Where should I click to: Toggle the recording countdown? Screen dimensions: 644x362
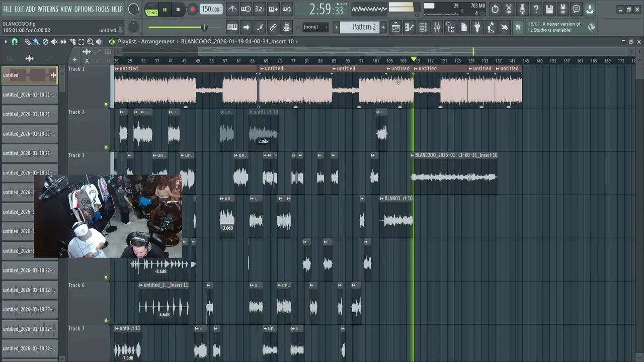(x=259, y=9)
